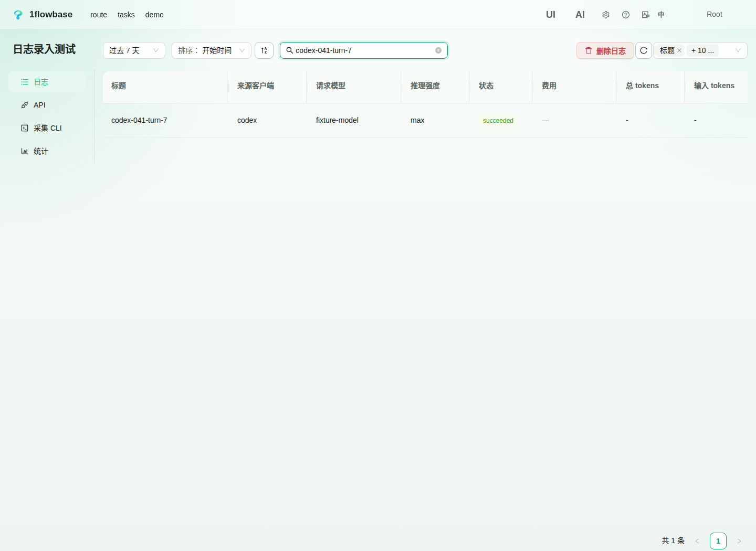Click the 来源客户端 column header
The image size is (756, 551).
click(x=267, y=86)
